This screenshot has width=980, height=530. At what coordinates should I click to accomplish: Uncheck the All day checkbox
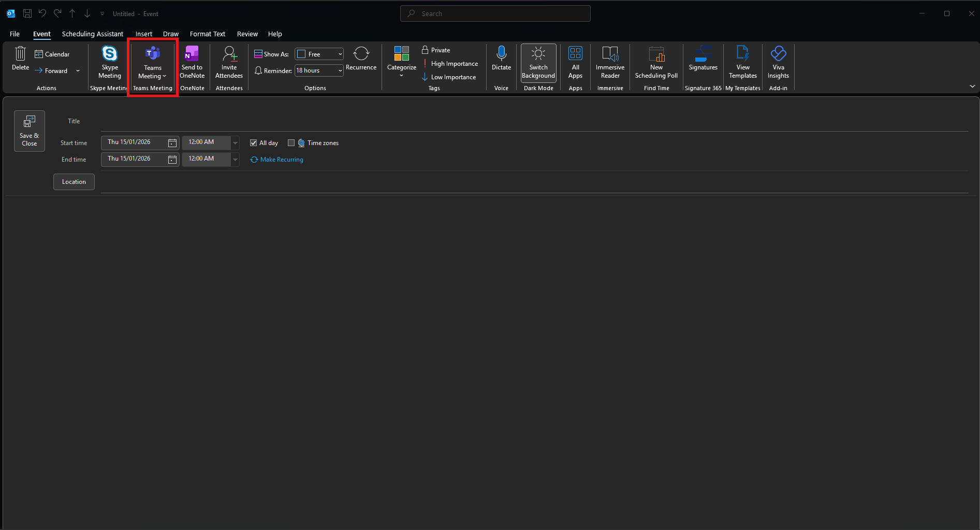tap(254, 143)
